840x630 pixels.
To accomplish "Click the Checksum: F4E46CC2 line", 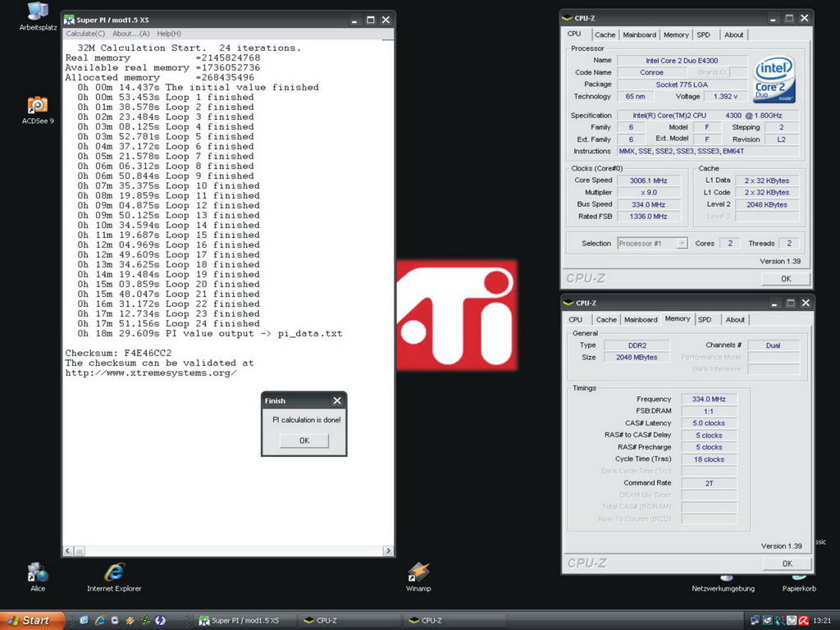I will click(x=118, y=353).
